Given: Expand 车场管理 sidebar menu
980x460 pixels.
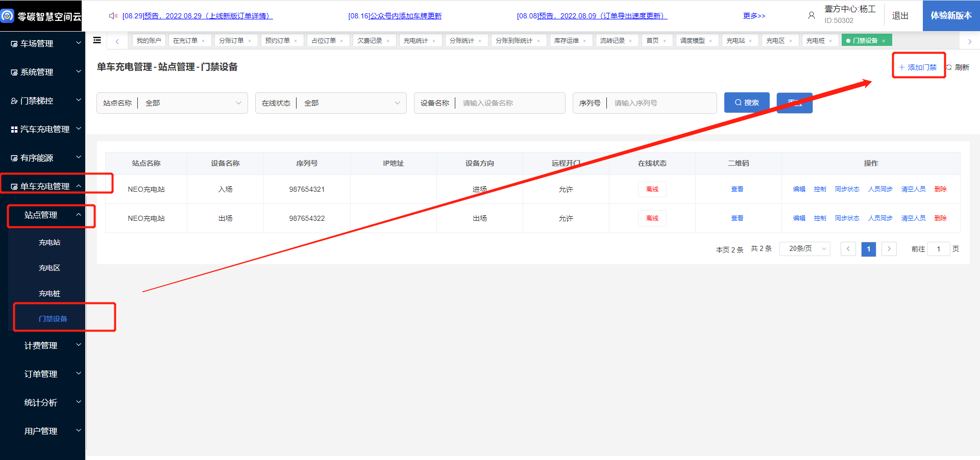Looking at the screenshot, I should [42, 43].
